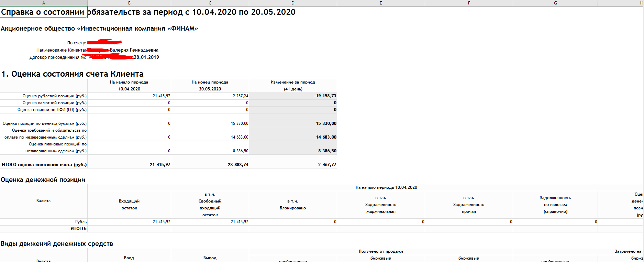The height and width of the screenshot is (262, 644).
Task: Click the period end date '20.05.2020'
Action: click(x=210, y=89)
